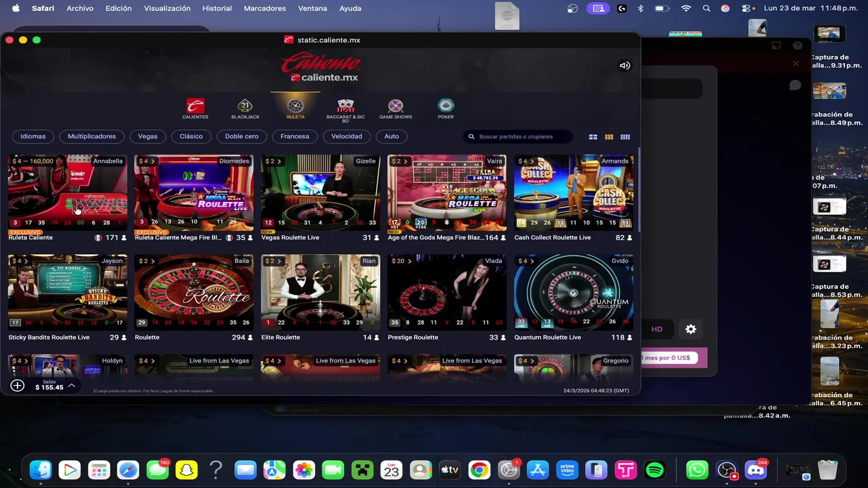Viewport: 868px width, 488px height.
Task: Click the plus icon to add funds
Action: [18, 386]
